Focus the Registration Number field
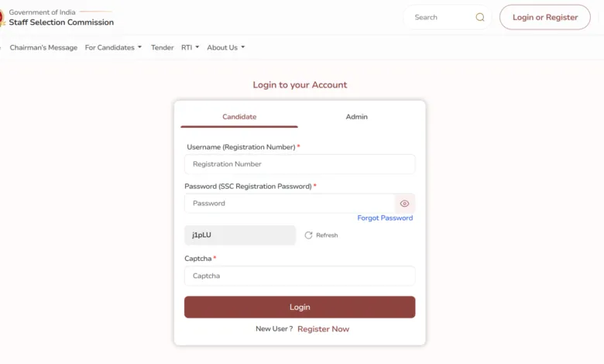Screen dimensions: 604x364 click(x=299, y=164)
